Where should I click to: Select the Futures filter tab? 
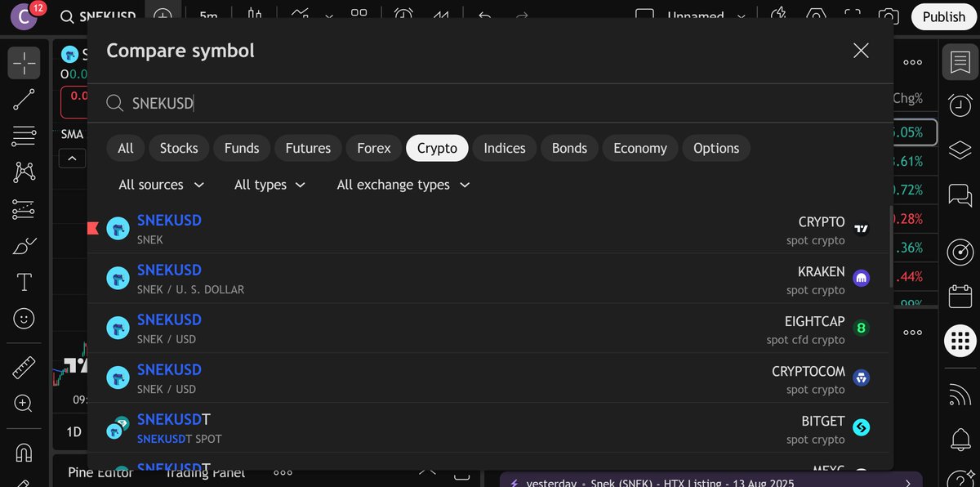[x=308, y=148]
